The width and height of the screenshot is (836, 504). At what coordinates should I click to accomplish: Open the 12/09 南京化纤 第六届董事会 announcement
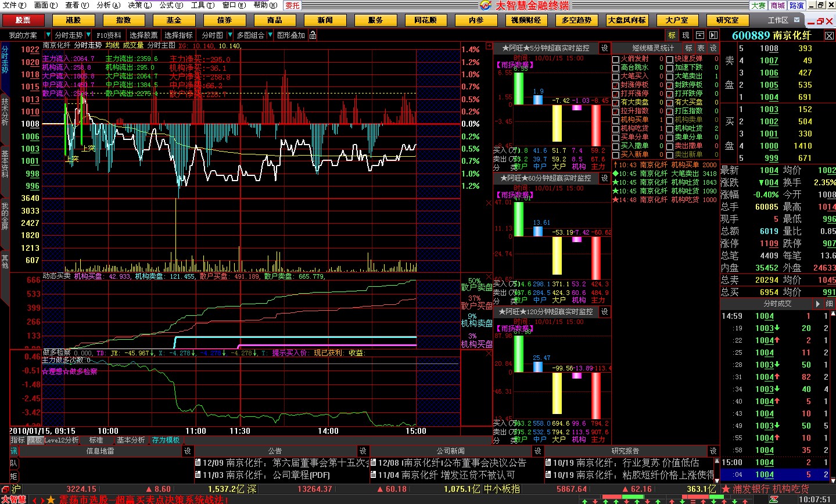pos(282,463)
